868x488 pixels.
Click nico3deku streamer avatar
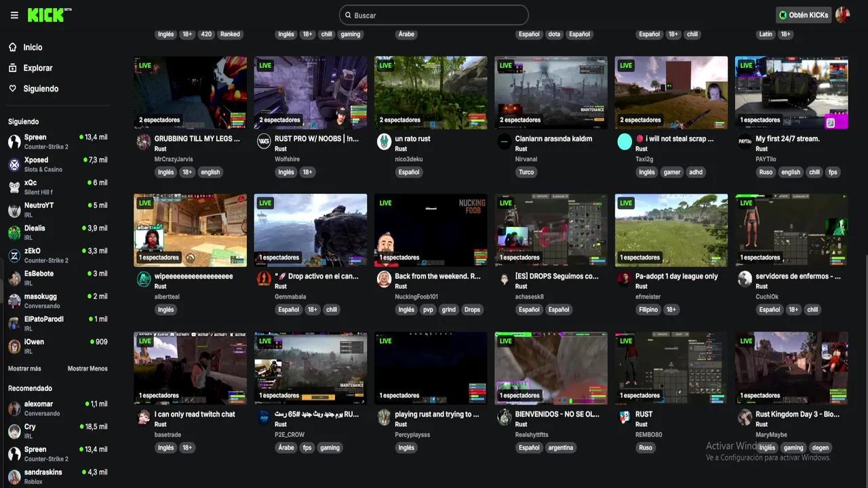[384, 142]
